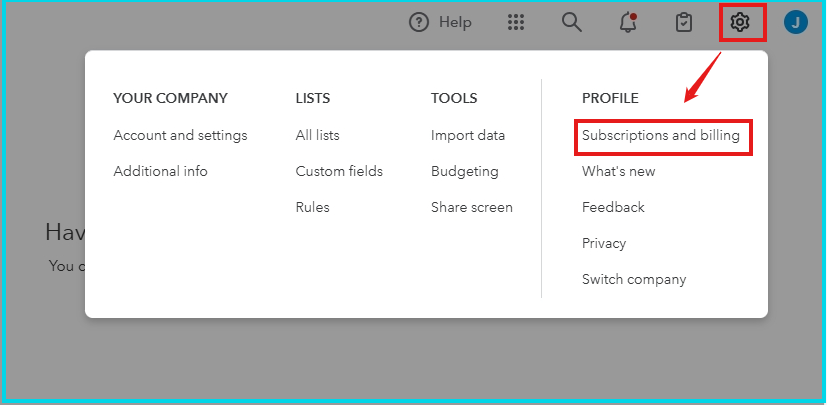The width and height of the screenshot is (827, 405).
Task: Open the apps grid icon
Action: pyautogui.click(x=516, y=23)
